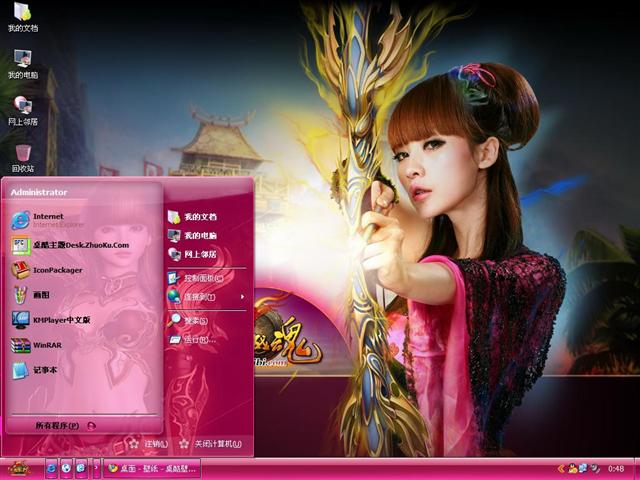
Task: Expand 所有程序(P) all programs list
Action: click(65, 426)
